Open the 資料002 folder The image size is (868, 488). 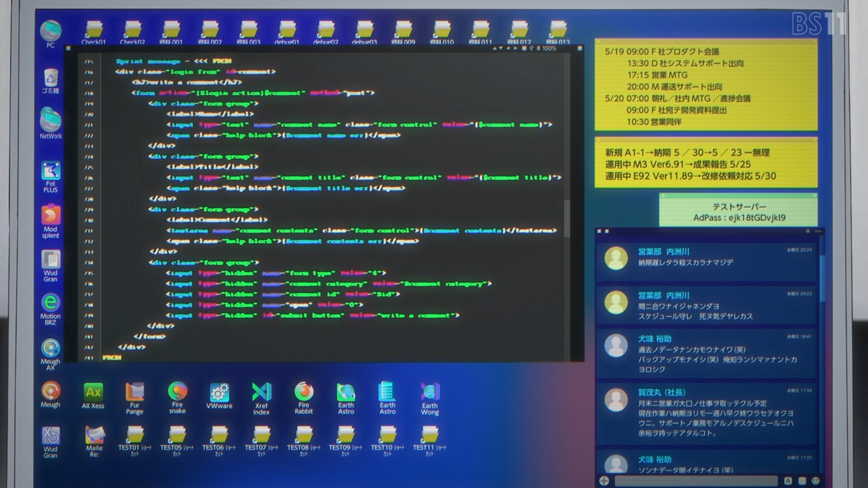pos(209,33)
